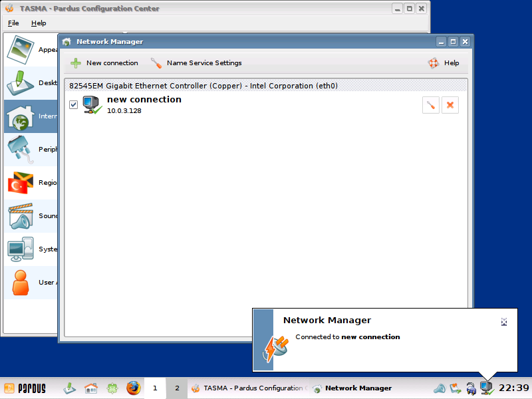
Task: Open the home folder from the panel
Action: tap(91, 388)
